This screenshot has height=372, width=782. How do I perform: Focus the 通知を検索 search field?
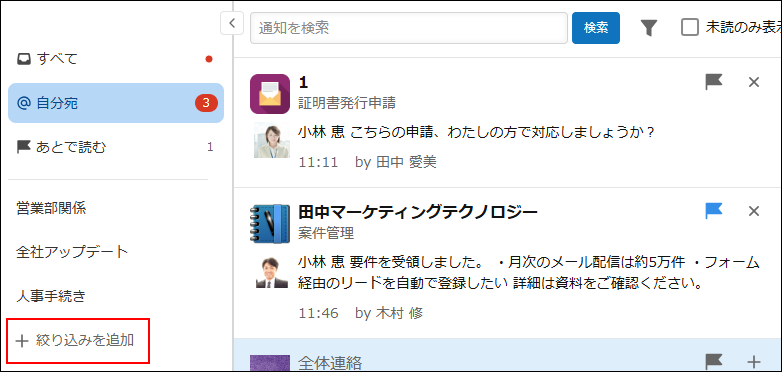click(x=408, y=28)
